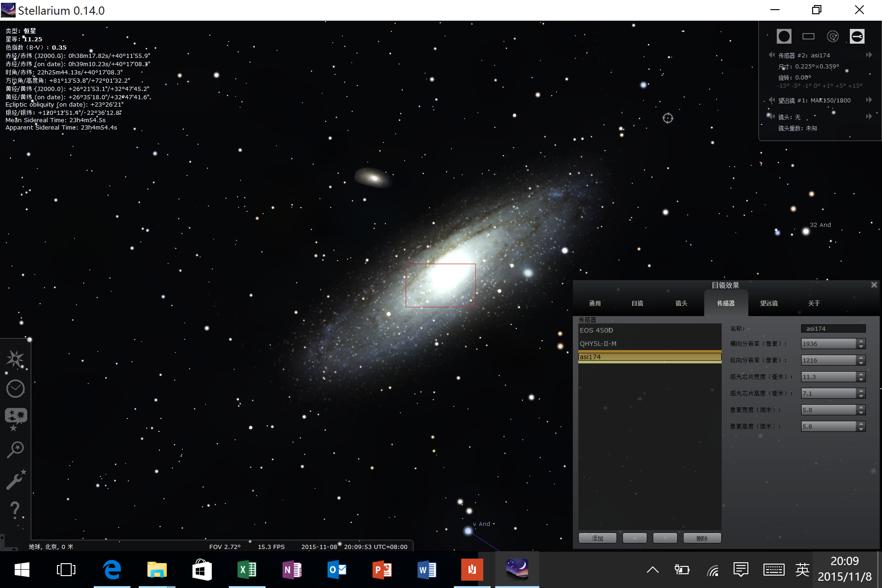Increase 纵向分辨率 value with up arrow
The width and height of the screenshot is (882, 588).
861,358
